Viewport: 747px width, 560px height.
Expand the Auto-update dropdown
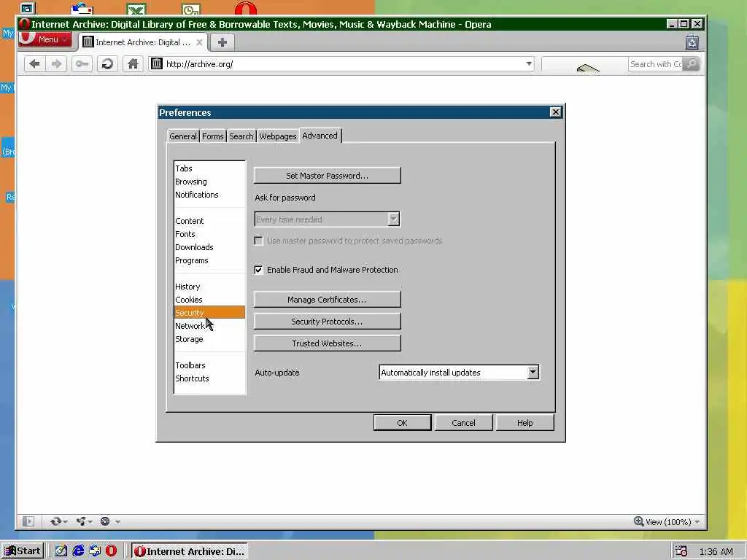(x=533, y=373)
